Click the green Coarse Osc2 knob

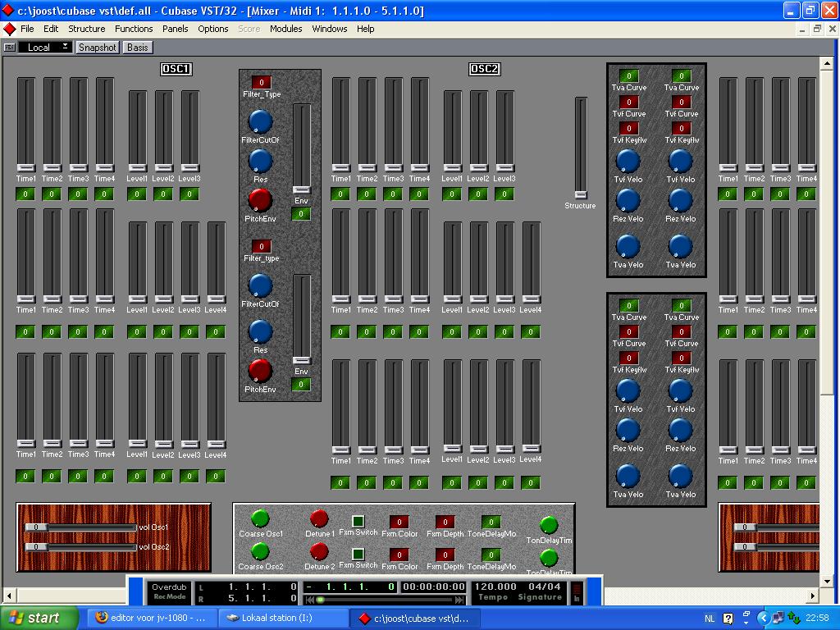(260, 551)
